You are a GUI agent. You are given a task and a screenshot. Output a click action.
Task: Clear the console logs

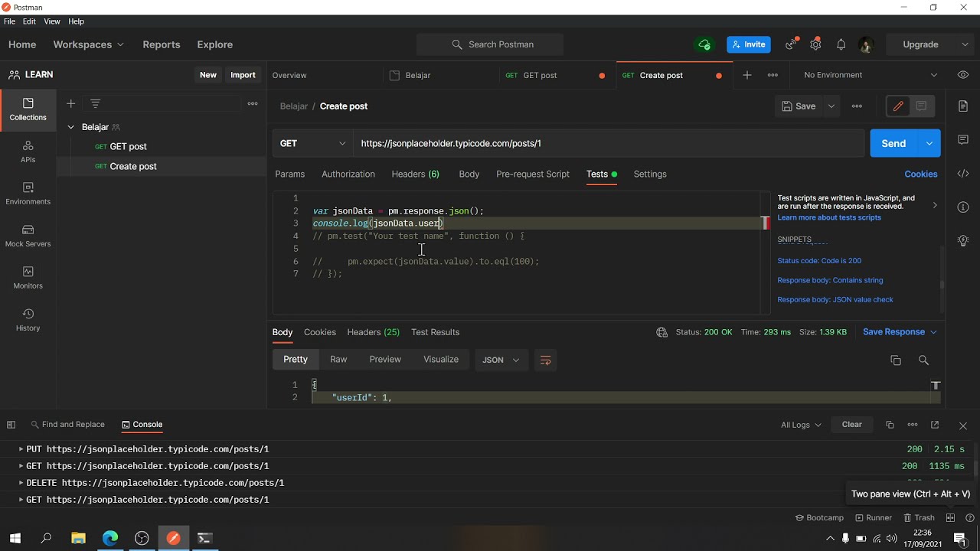[x=852, y=425]
